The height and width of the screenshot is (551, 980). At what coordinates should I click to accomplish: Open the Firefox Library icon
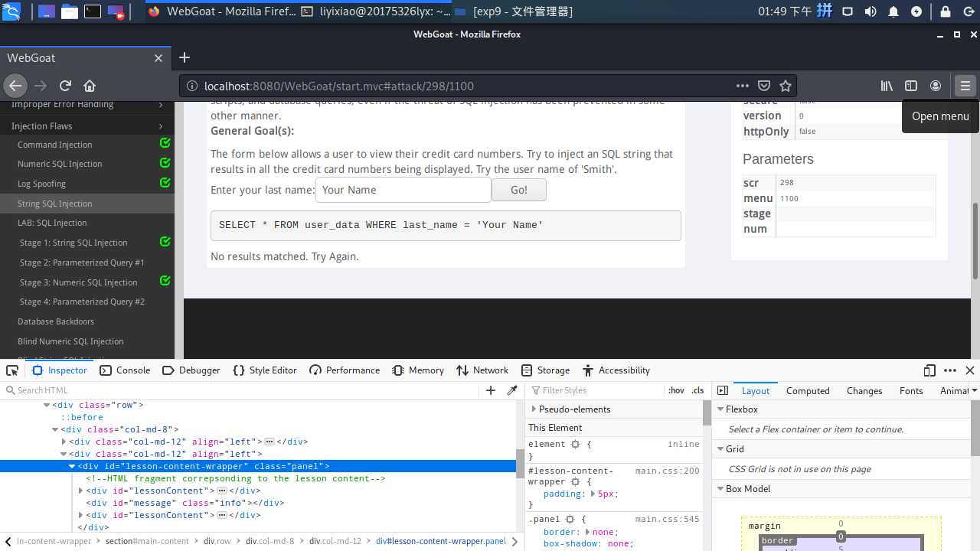[887, 86]
